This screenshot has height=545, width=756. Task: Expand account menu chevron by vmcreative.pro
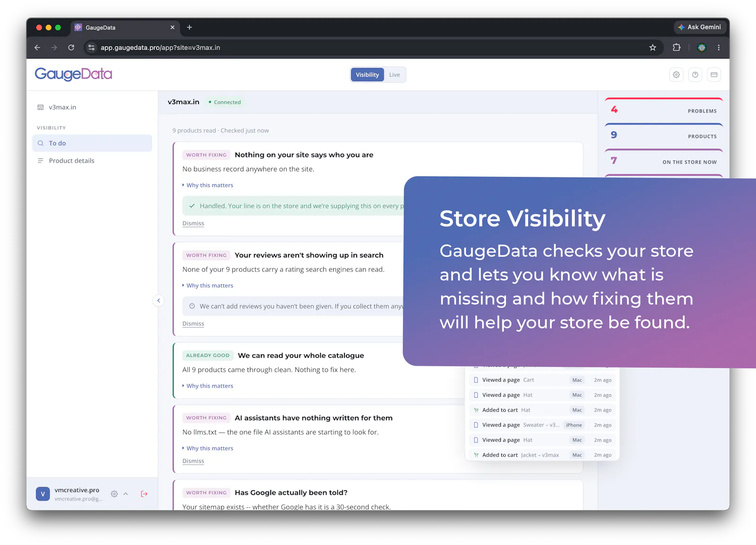[x=126, y=494]
